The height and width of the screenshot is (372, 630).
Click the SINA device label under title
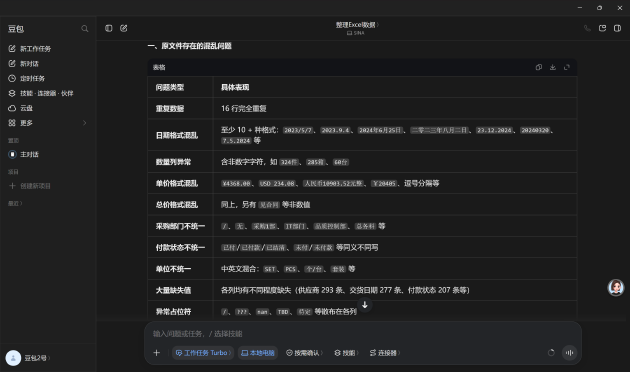coord(356,33)
